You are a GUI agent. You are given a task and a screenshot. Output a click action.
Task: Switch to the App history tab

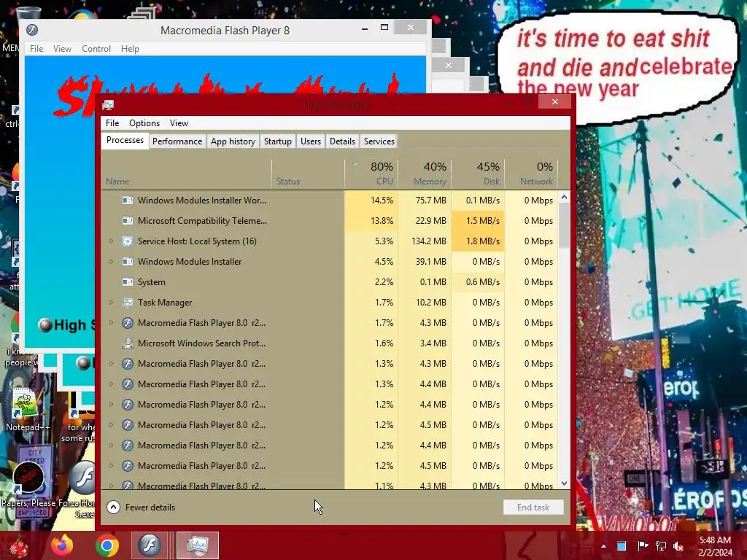pyautogui.click(x=233, y=141)
